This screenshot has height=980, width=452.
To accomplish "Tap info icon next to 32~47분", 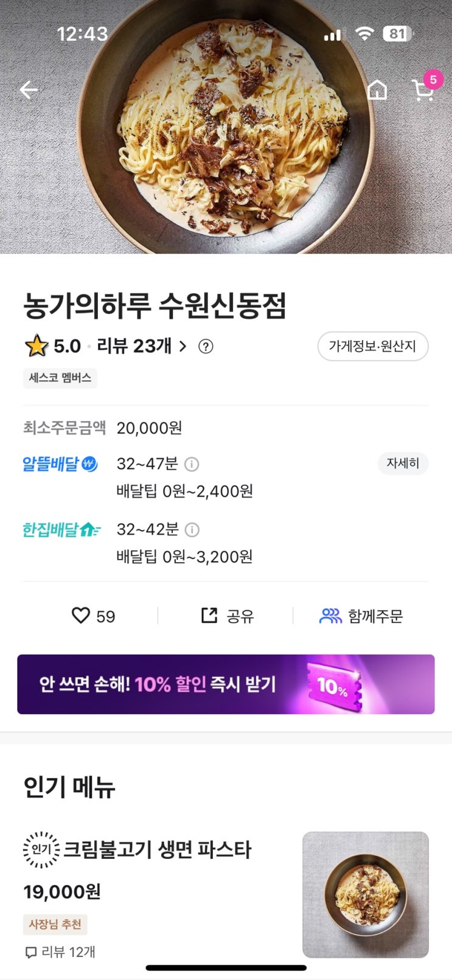I will 192,464.
